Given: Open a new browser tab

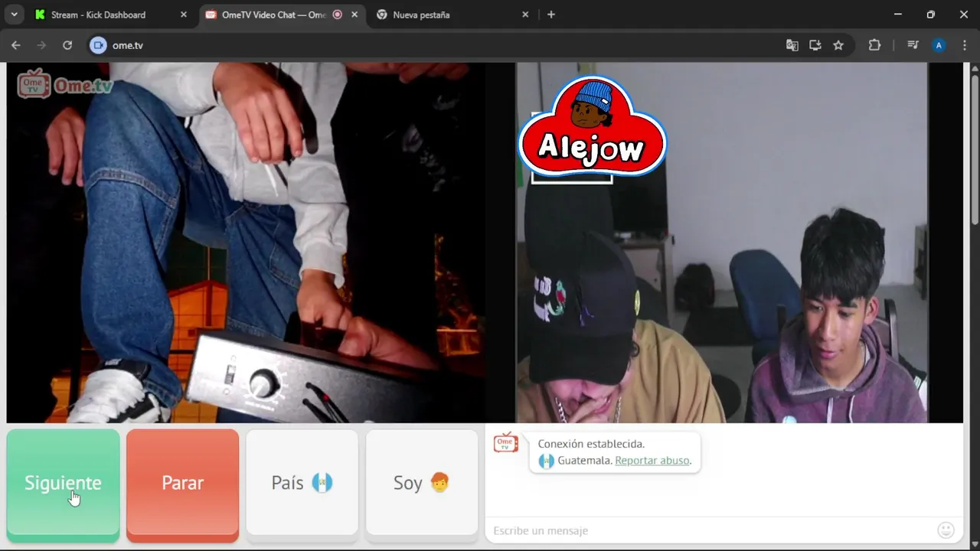Looking at the screenshot, I should [x=550, y=15].
